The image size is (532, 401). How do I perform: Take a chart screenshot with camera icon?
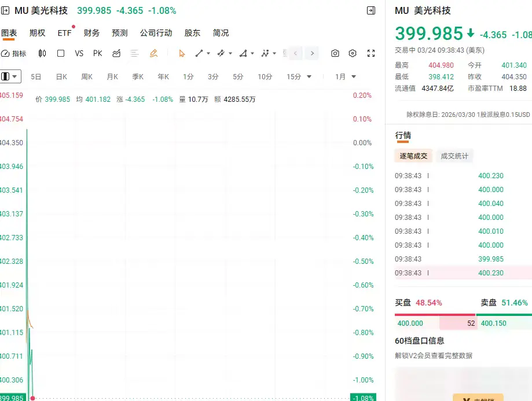coord(335,53)
